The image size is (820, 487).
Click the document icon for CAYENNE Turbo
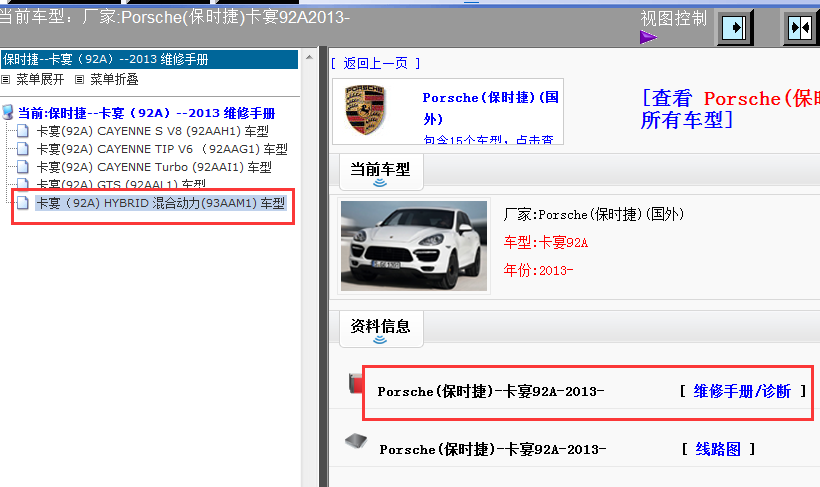click(x=22, y=167)
